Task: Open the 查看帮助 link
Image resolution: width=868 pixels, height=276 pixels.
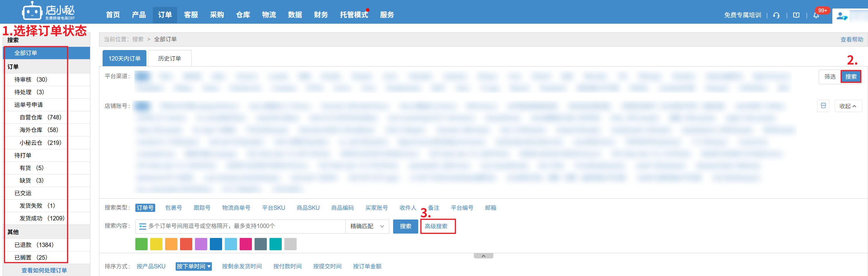Action: click(x=852, y=40)
